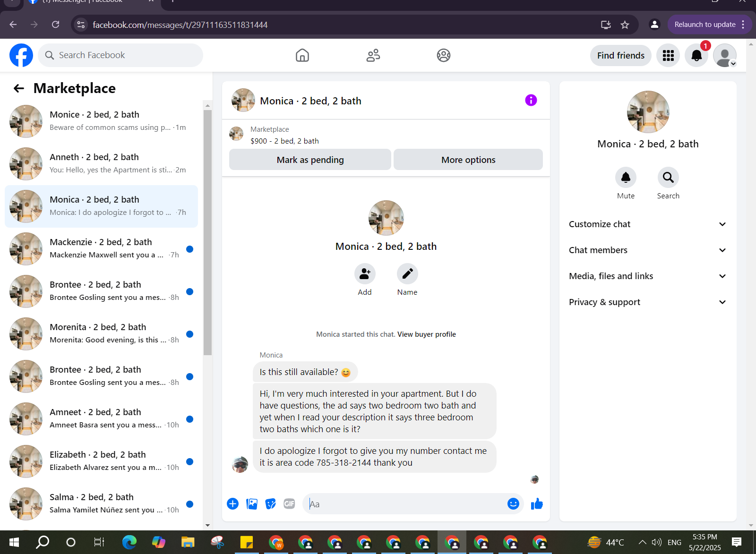This screenshot has width=756, height=554.
Task: Send a thumbs up like
Action: pyautogui.click(x=537, y=504)
